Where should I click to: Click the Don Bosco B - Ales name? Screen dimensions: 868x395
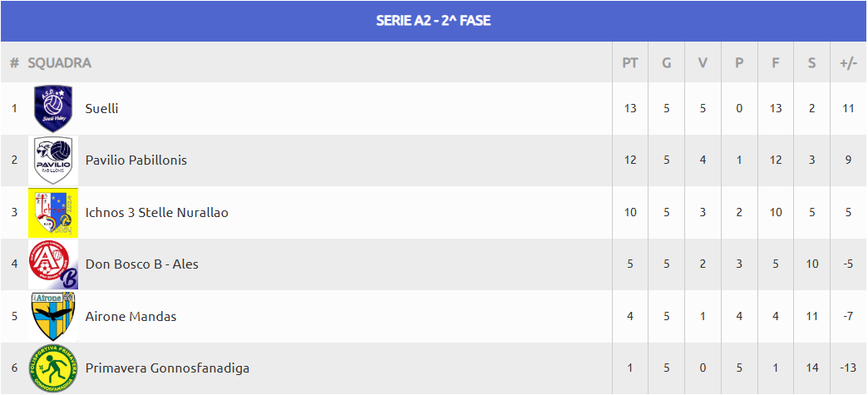[141, 264]
